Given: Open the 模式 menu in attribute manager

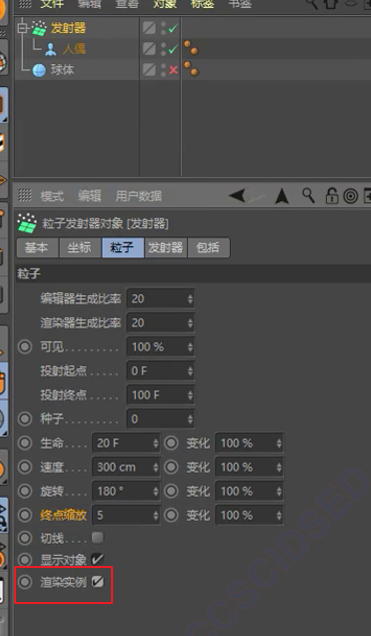Looking at the screenshot, I should coord(52,196).
